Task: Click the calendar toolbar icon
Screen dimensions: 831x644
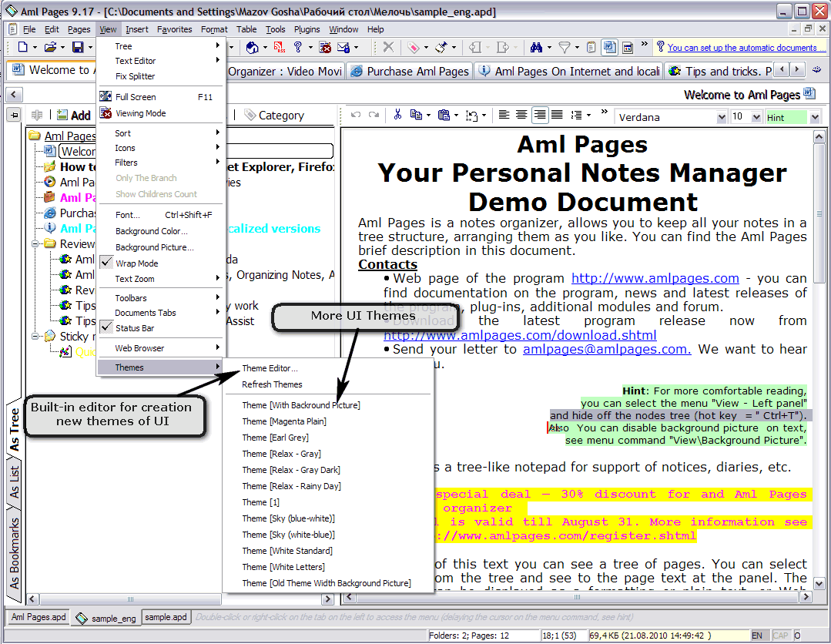Action: [x=628, y=48]
